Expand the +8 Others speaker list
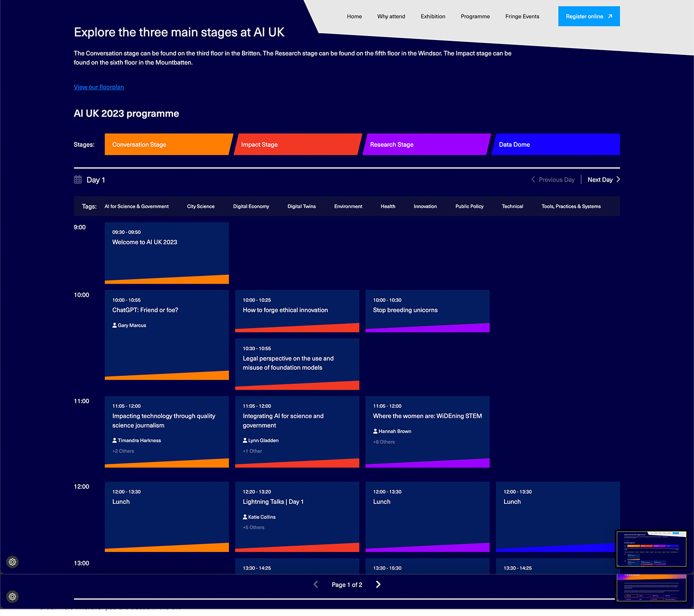The width and height of the screenshot is (694, 616). pos(384,442)
